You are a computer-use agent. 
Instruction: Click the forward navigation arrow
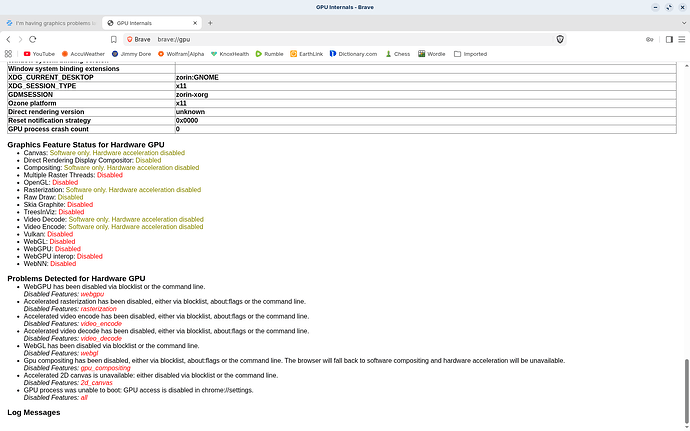(20, 40)
